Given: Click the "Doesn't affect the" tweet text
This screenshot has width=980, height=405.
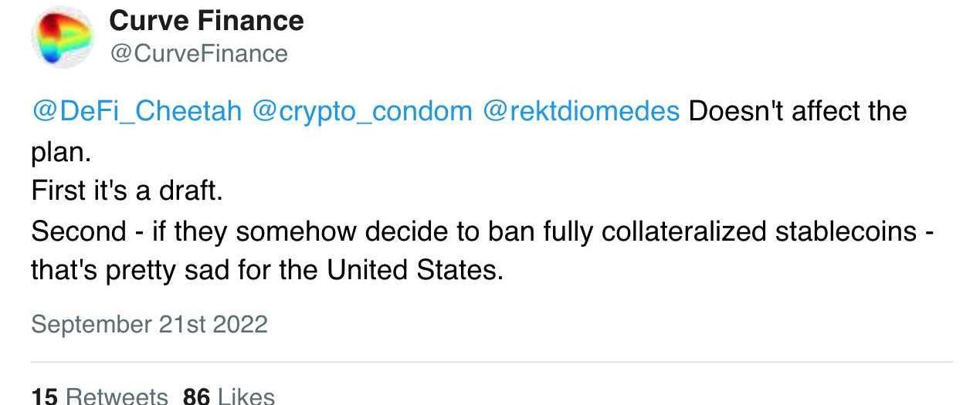Looking at the screenshot, I should pos(797,111).
